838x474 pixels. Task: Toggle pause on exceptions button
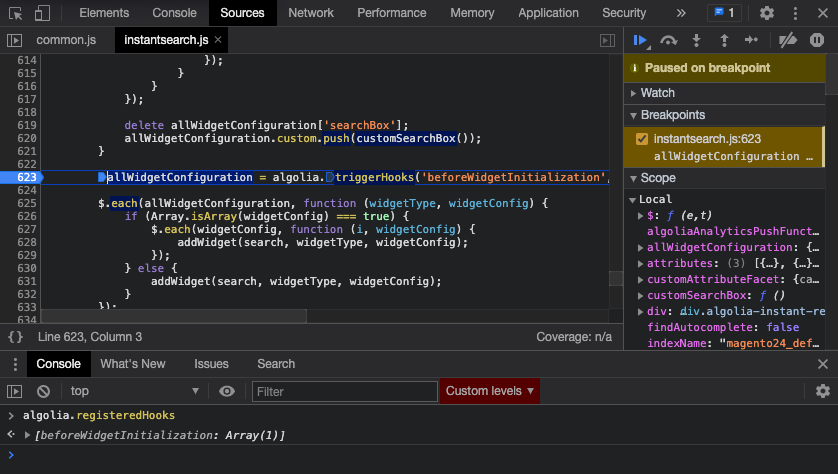(x=817, y=40)
